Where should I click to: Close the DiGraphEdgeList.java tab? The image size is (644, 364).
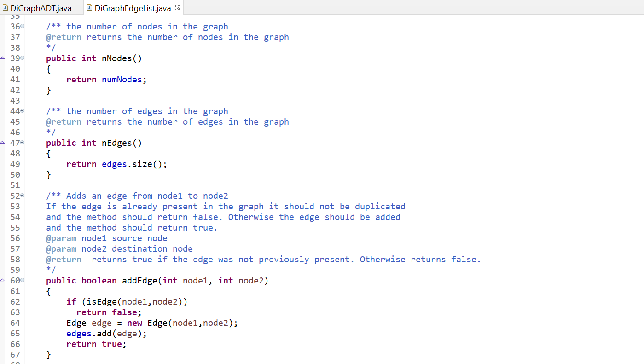coord(177,7)
